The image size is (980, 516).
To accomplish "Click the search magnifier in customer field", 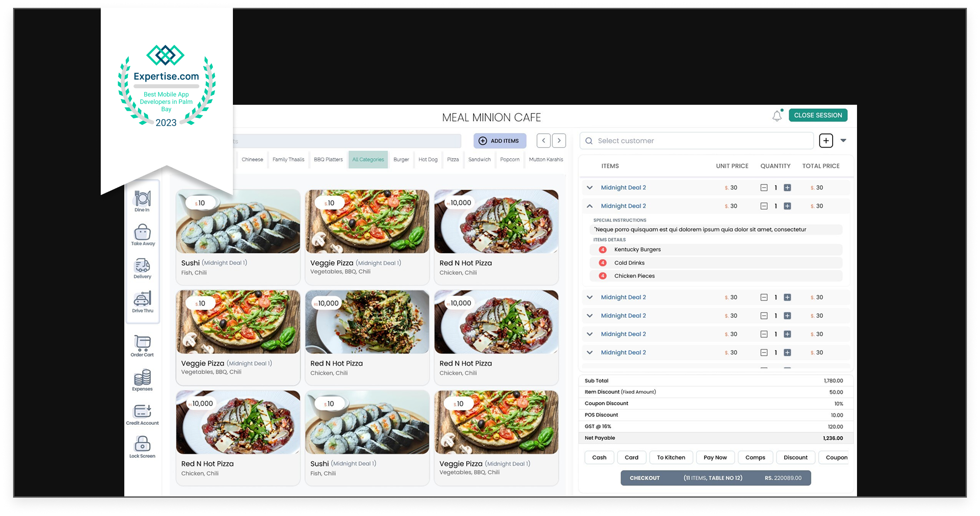I will coord(589,141).
